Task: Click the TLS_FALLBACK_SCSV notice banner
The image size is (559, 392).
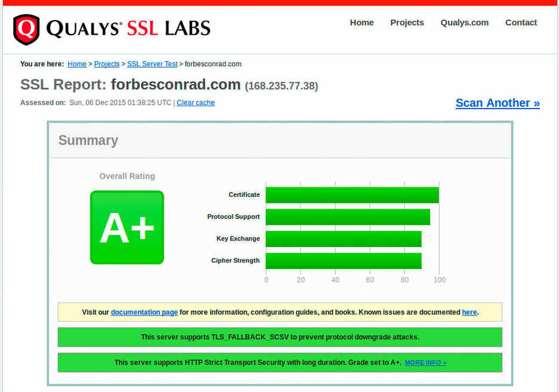Action: 280,337
